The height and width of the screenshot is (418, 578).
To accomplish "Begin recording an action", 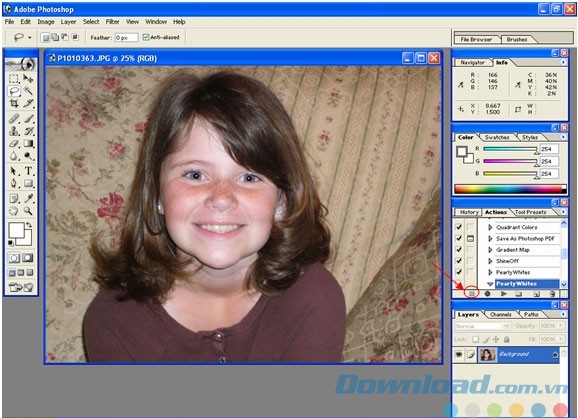I will [x=487, y=294].
